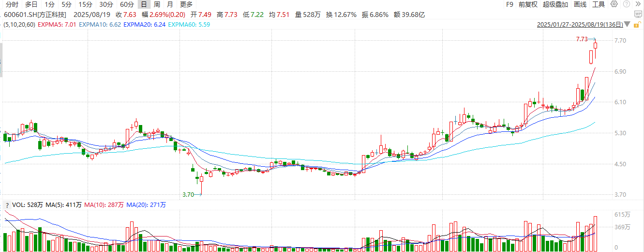Select the 5分 period tab
The height and width of the screenshot is (252, 644).
pyautogui.click(x=66, y=4)
